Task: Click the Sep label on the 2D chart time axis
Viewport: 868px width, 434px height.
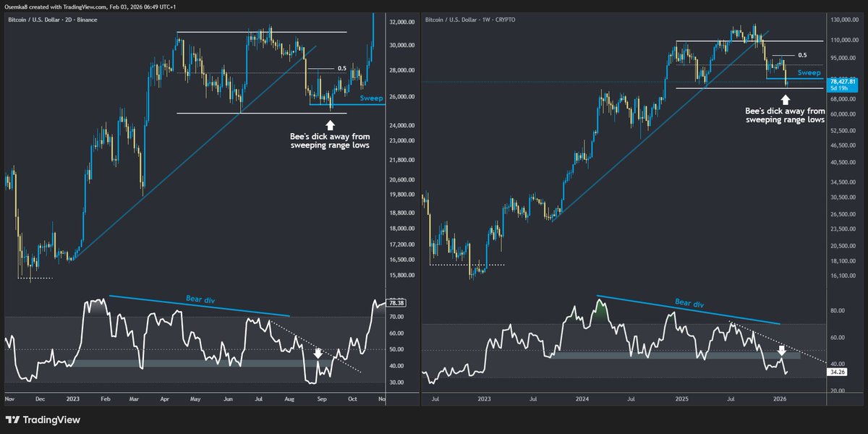Action: [x=321, y=399]
